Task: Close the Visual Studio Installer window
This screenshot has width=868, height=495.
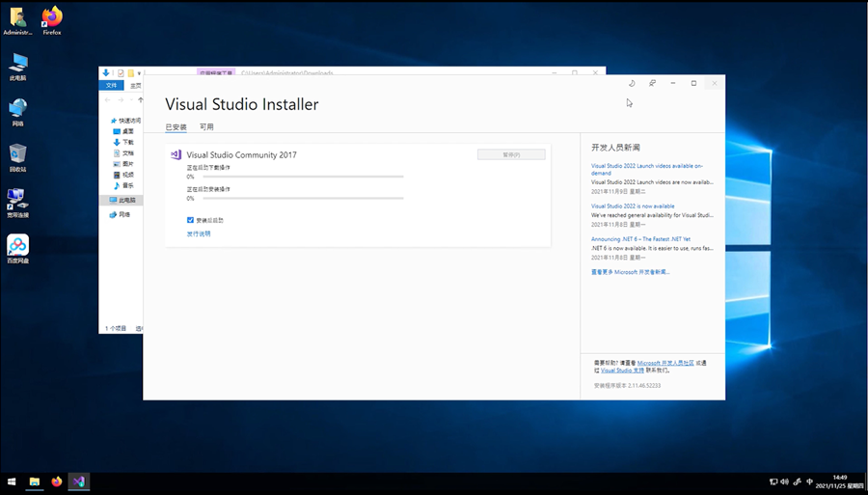Action: pos(714,83)
